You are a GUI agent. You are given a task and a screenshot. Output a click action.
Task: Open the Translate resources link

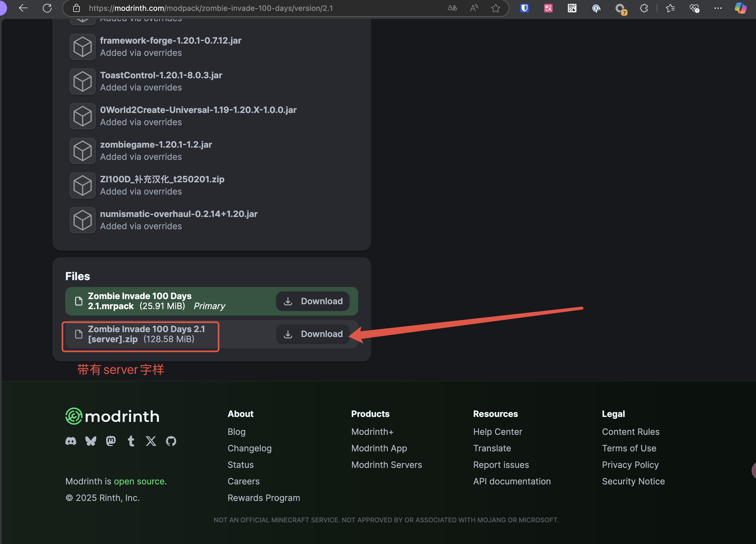(x=492, y=448)
